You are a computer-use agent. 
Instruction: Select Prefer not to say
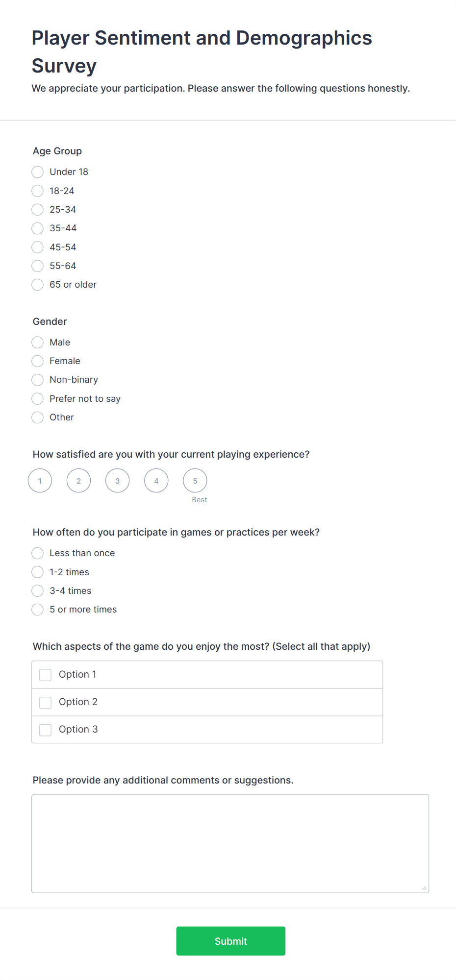click(x=38, y=399)
